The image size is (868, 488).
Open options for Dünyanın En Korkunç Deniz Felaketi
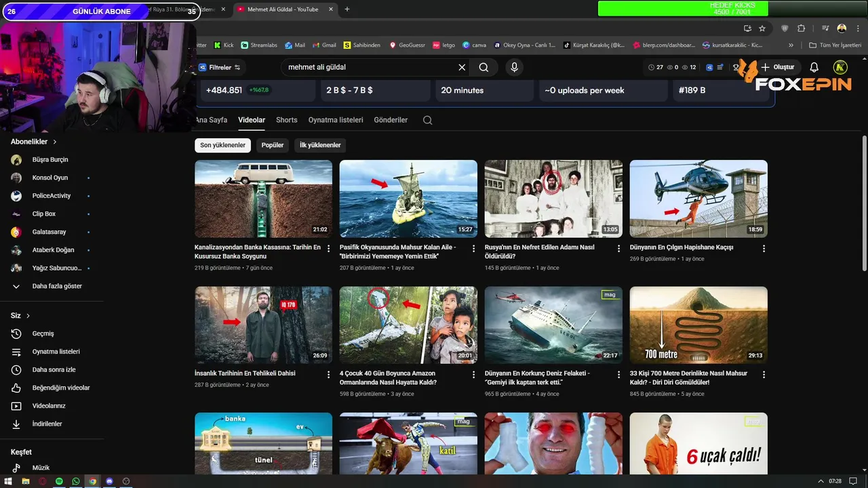618,375
